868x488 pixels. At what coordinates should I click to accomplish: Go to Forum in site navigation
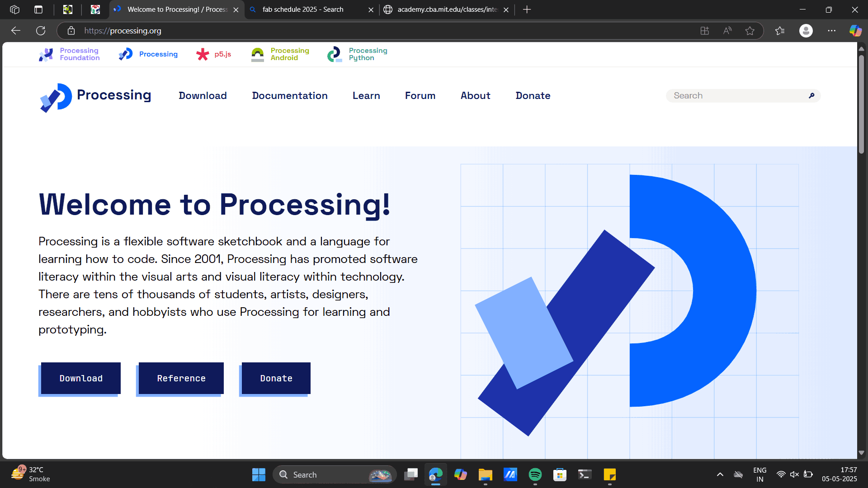(420, 96)
